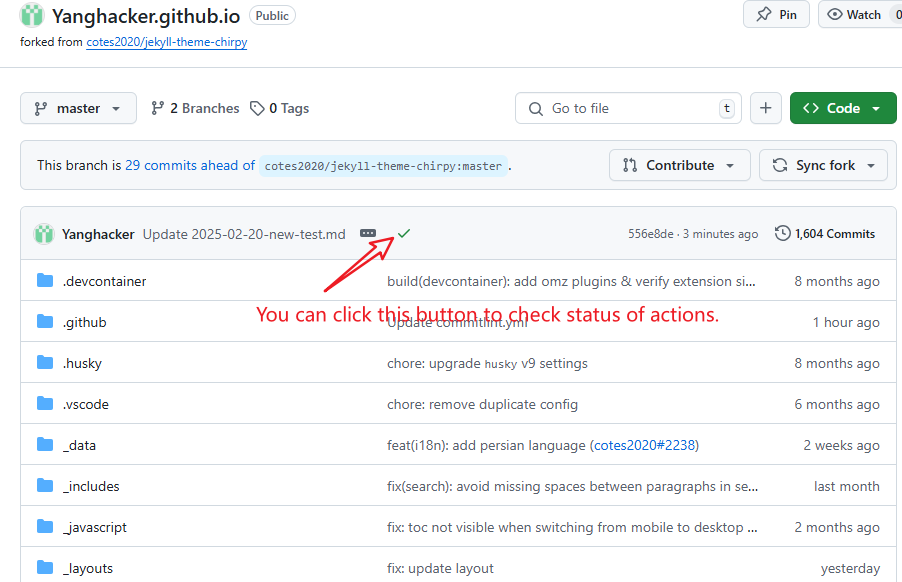View the 2 Branches link
The image size is (902, 582).
pyautogui.click(x=195, y=108)
